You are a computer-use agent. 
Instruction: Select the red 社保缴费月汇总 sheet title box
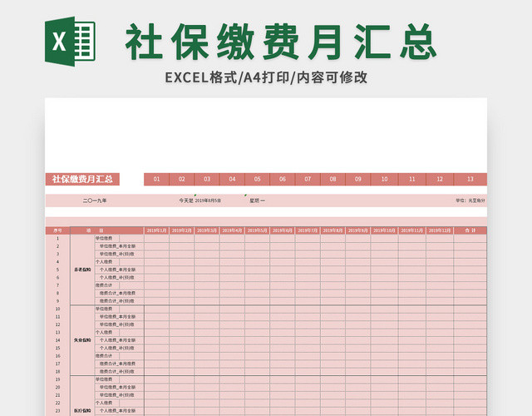click(x=82, y=179)
